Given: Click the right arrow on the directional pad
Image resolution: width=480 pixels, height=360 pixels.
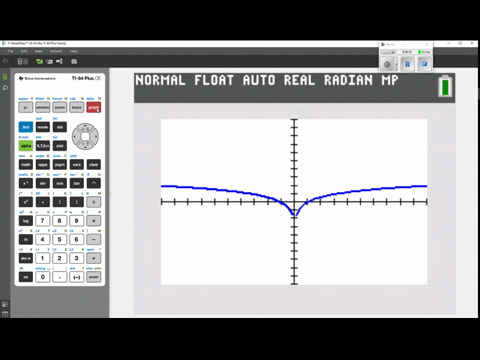Looking at the screenshot, I should pos(95,136).
